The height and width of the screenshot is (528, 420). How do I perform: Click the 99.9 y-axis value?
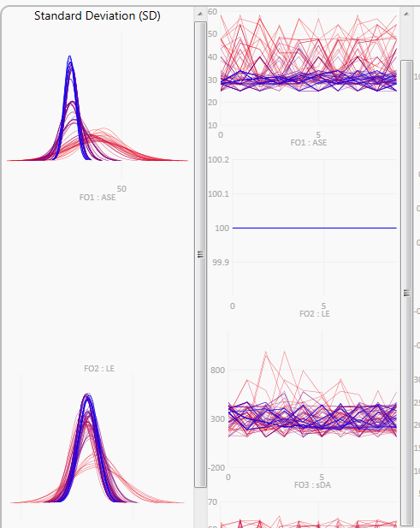[221, 263]
